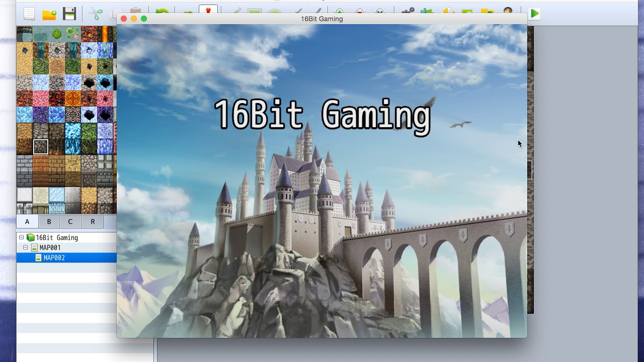644x362 pixels.
Task: Click the map icon beside MAP001
Action: click(x=34, y=248)
